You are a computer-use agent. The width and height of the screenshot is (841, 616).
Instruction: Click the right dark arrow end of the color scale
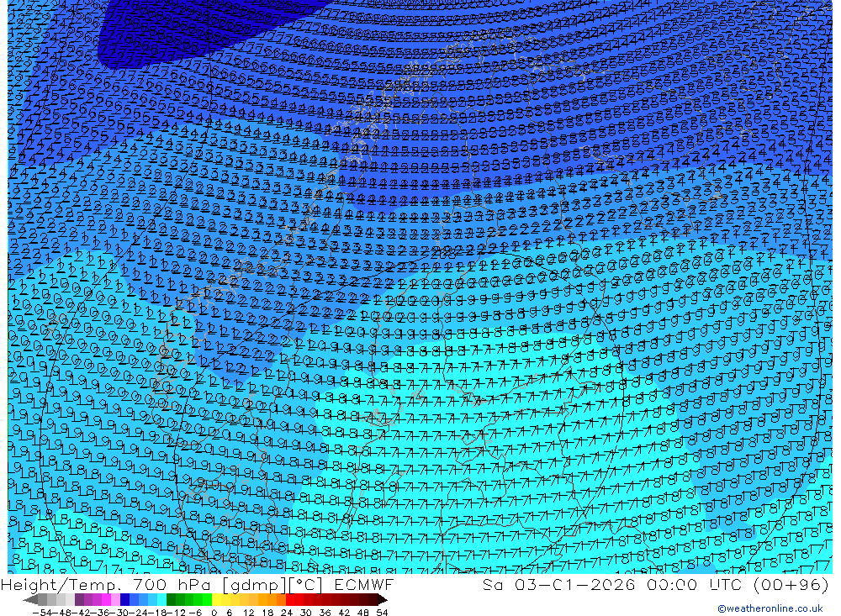tap(382, 600)
